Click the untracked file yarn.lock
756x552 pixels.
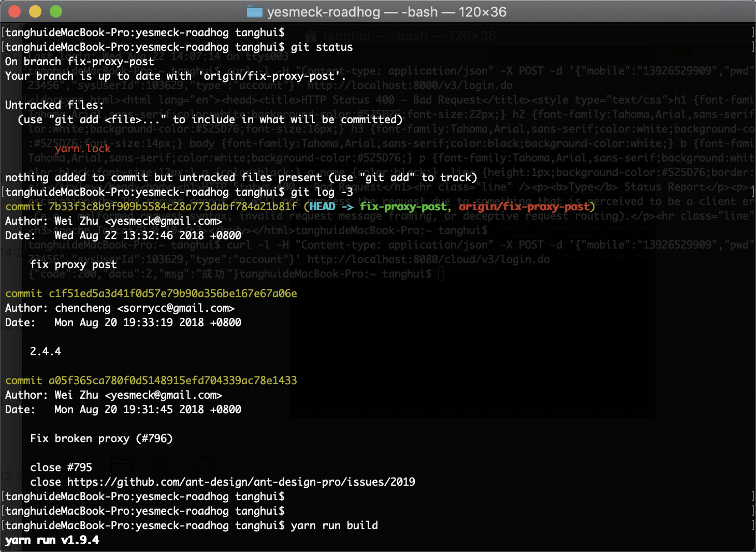[83, 148]
